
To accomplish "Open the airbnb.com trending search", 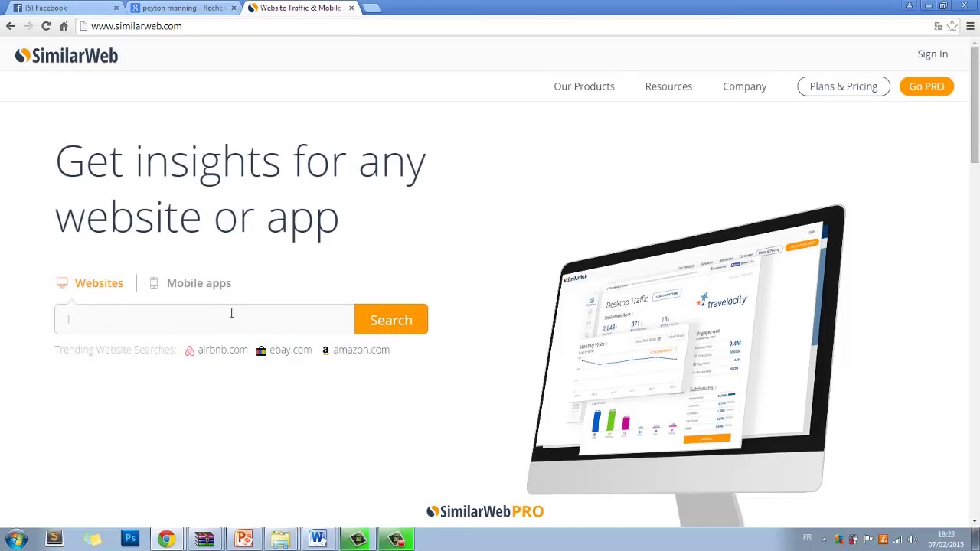I will click(222, 350).
